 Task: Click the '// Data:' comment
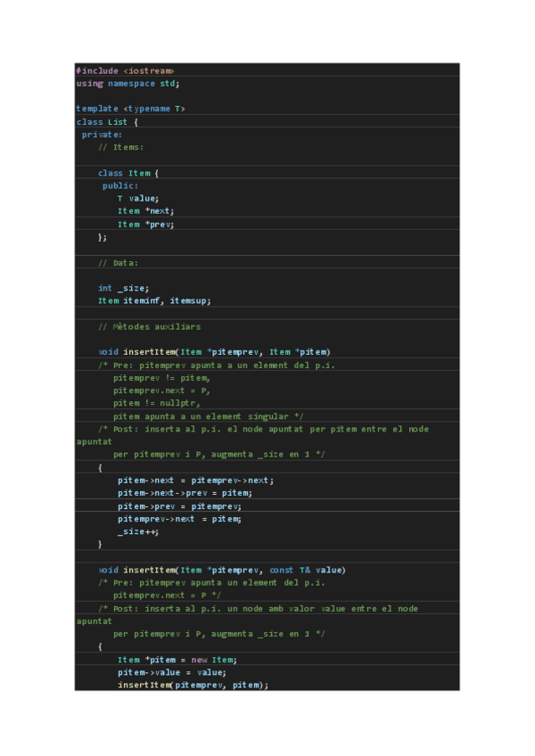[118, 263]
